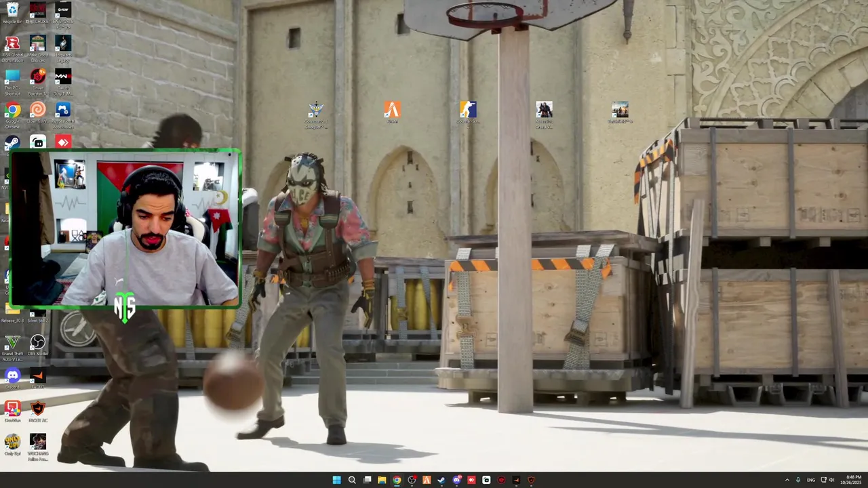
Task: Launch Only Up! desktop shortcut
Action: click(12, 444)
